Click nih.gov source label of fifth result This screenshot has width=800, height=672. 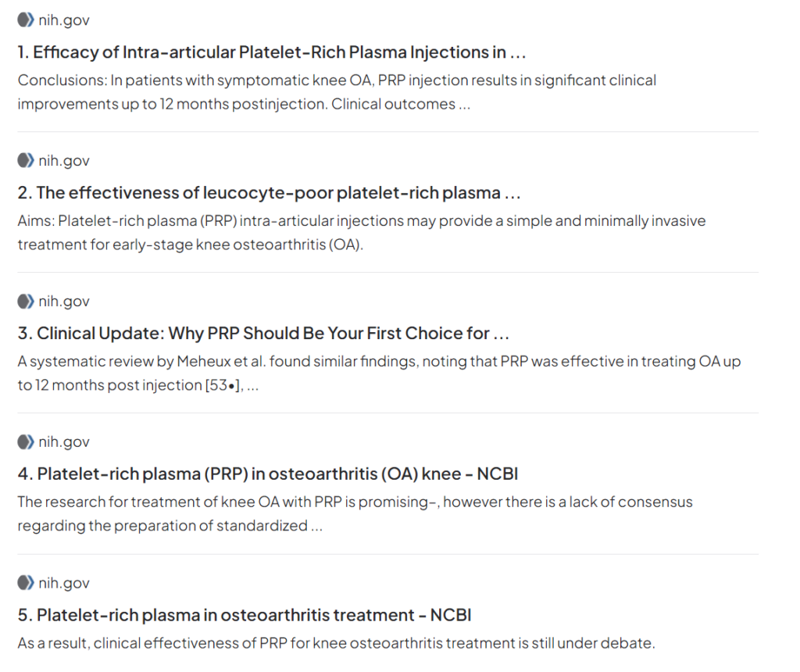64,583
